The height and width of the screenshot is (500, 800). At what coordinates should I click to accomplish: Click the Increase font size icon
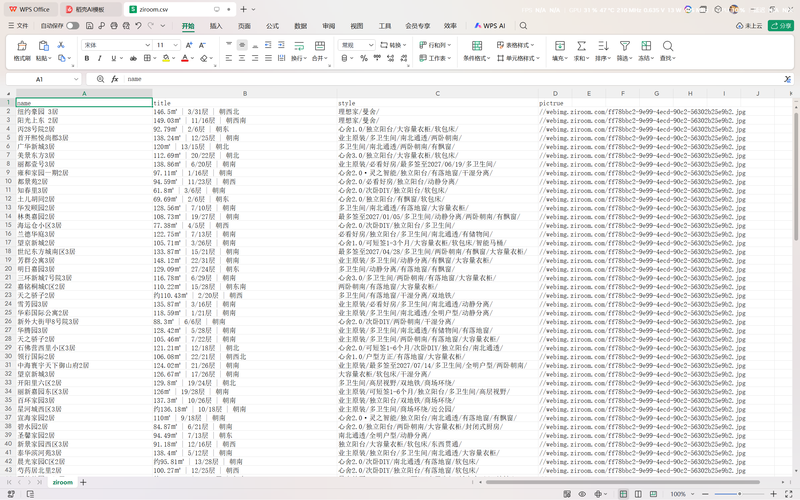click(189, 45)
